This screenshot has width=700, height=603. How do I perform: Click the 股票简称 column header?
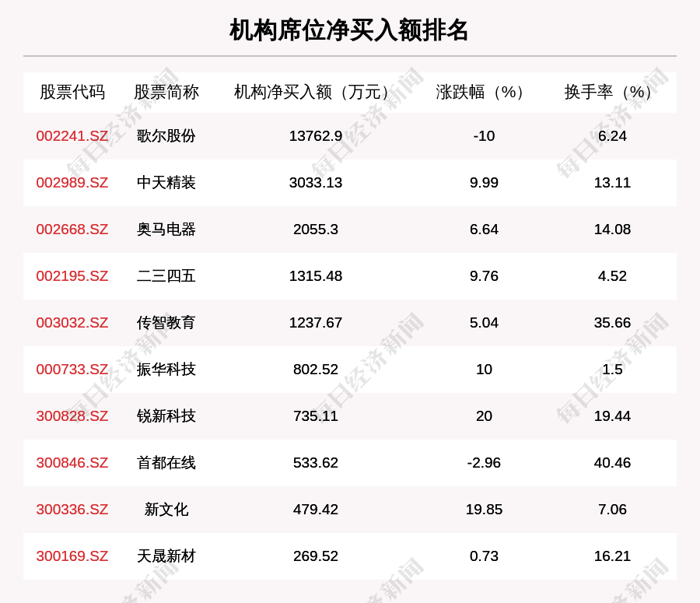click(166, 92)
